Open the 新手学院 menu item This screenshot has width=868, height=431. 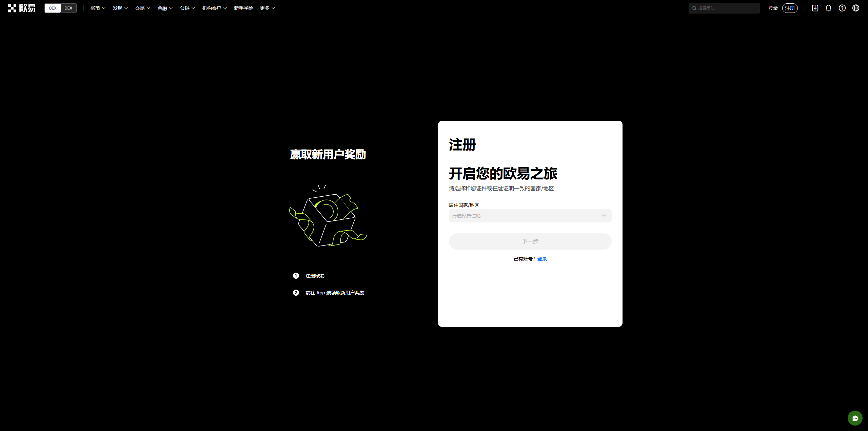click(x=243, y=8)
